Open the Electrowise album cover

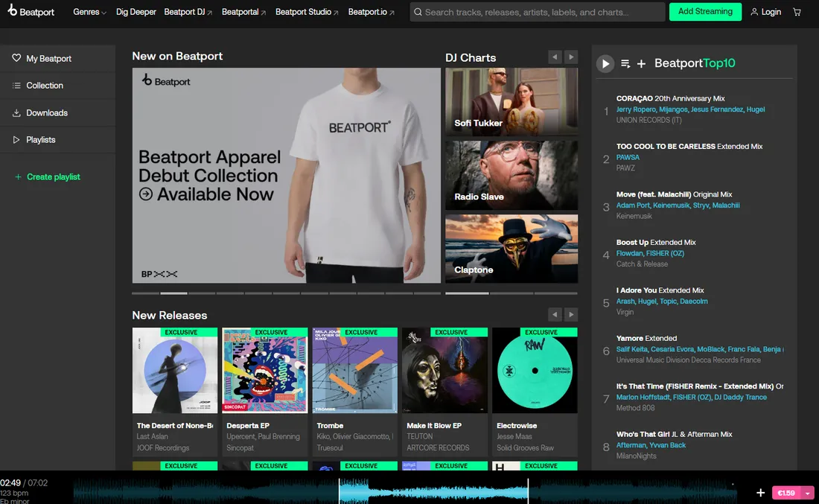click(x=535, y=370)
